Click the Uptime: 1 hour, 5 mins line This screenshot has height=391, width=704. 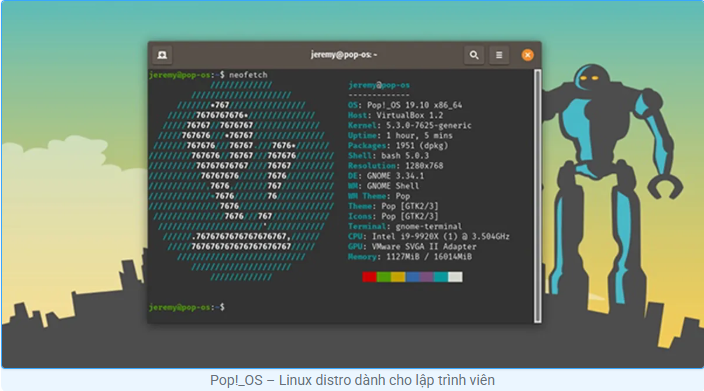pyautogui.click(x=400, y=136)
